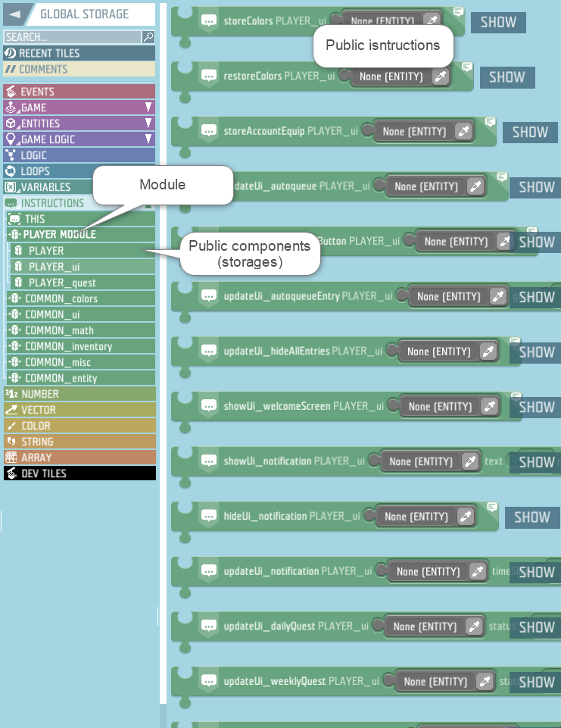The image size is (561, 728).
Task: Click eyedropper on updateUi_hideAllEntries entity slot
Action: click(488, 352)
